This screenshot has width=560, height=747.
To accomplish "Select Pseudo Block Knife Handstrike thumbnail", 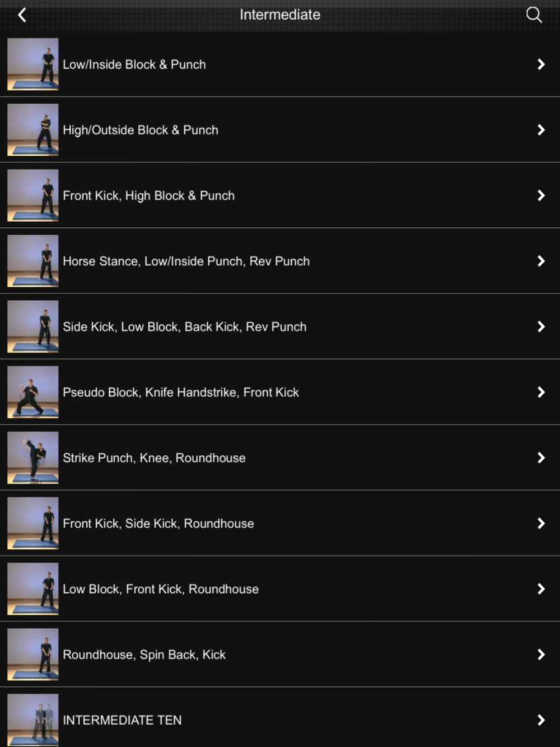I will click(x=33, y=392).
